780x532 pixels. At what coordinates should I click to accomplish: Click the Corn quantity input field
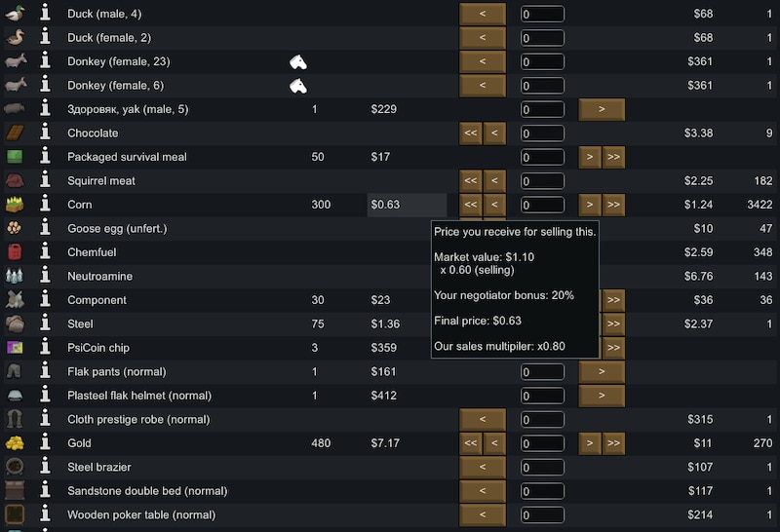coord(542,205)
